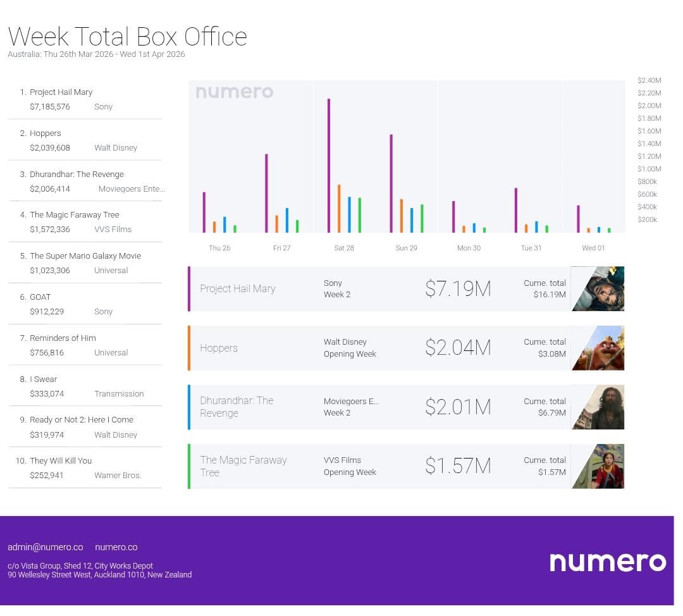Click the Fri 27 axis label

click(281, 248)
